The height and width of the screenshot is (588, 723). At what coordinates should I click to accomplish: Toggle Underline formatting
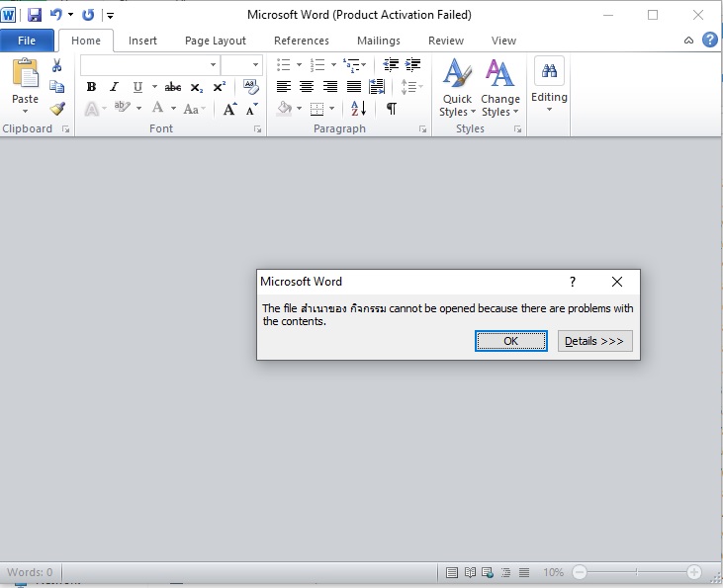click(137, 87)
